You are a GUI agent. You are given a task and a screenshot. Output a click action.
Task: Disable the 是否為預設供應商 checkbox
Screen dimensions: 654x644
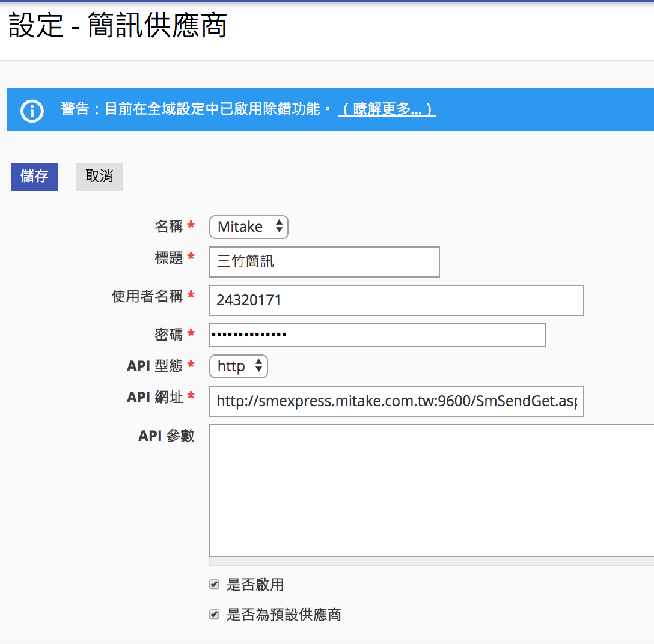214,615
